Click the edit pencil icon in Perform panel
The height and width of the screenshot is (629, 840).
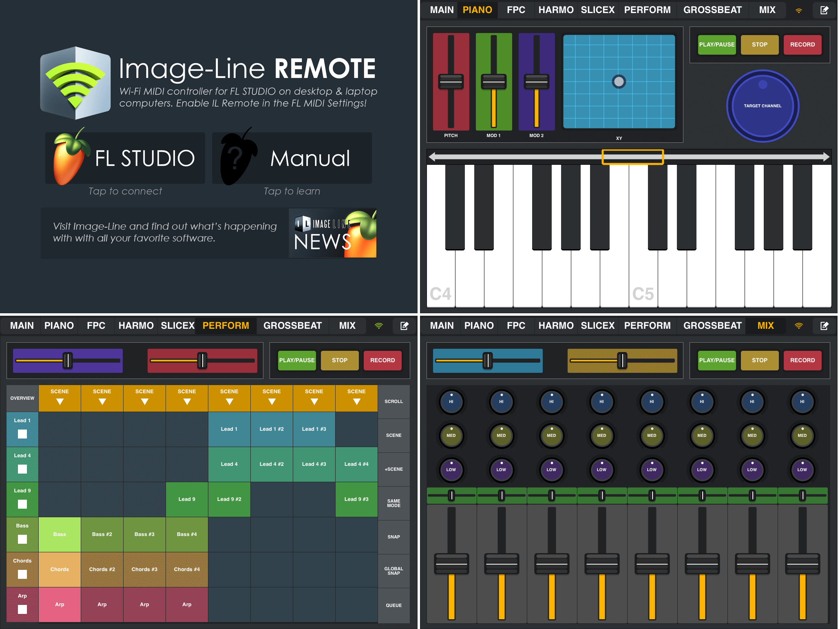point(404,326)
